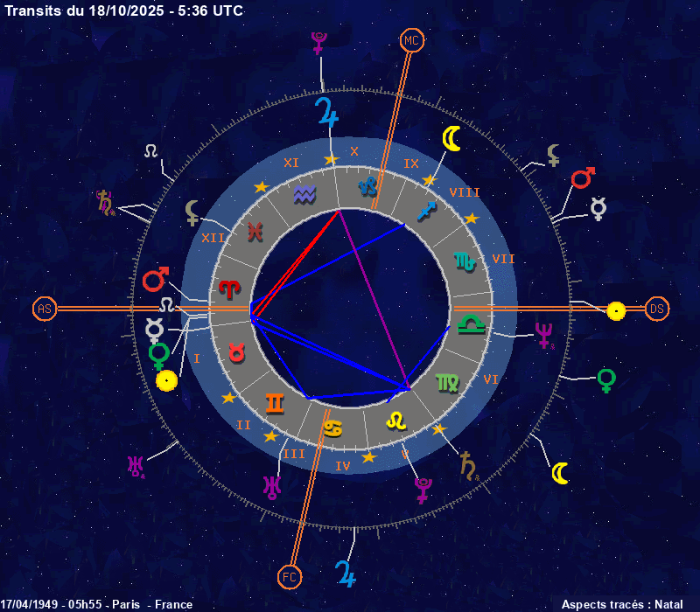Viewport: 700px width, 612px height.
Task: Select the yellow Sun next to DS marker
Action: [x=617, y=310]
